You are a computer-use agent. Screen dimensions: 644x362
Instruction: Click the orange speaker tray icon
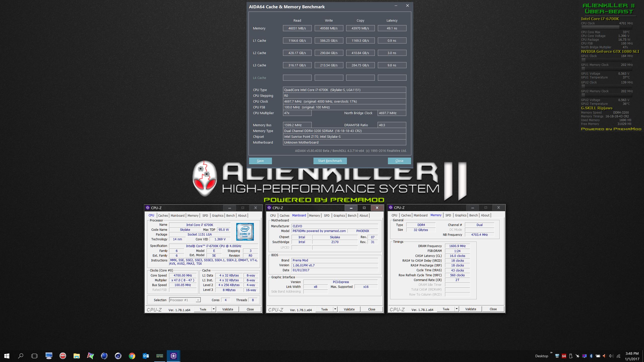point(604,356)
